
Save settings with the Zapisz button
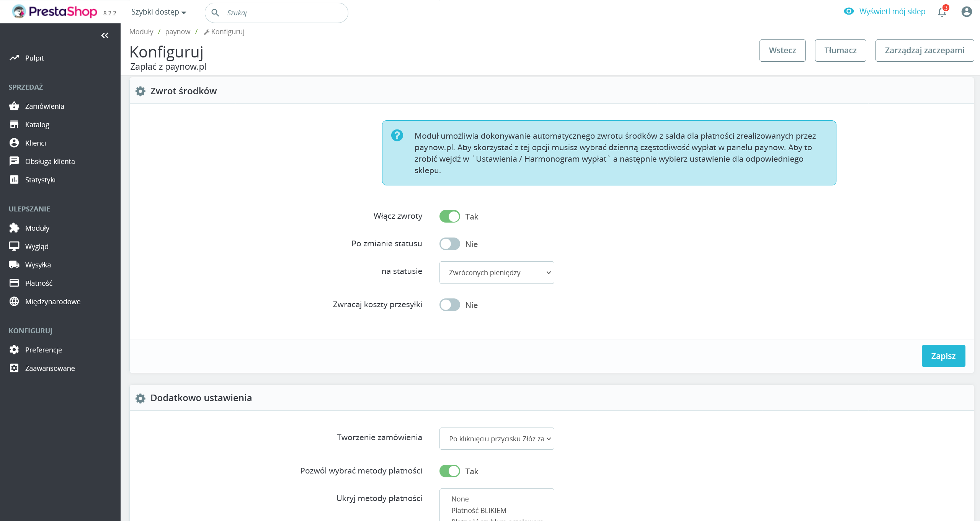coord(944,356)
